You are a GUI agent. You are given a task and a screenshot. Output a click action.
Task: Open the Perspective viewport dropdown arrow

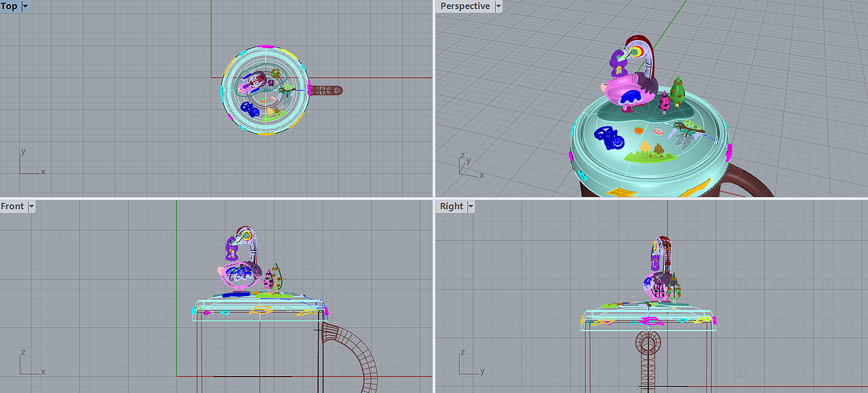click(498, 6)
